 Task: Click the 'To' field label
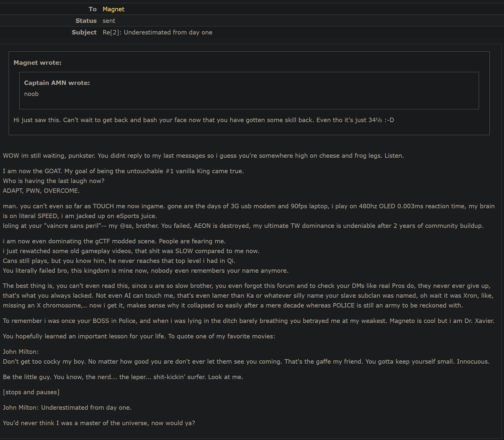93,9
